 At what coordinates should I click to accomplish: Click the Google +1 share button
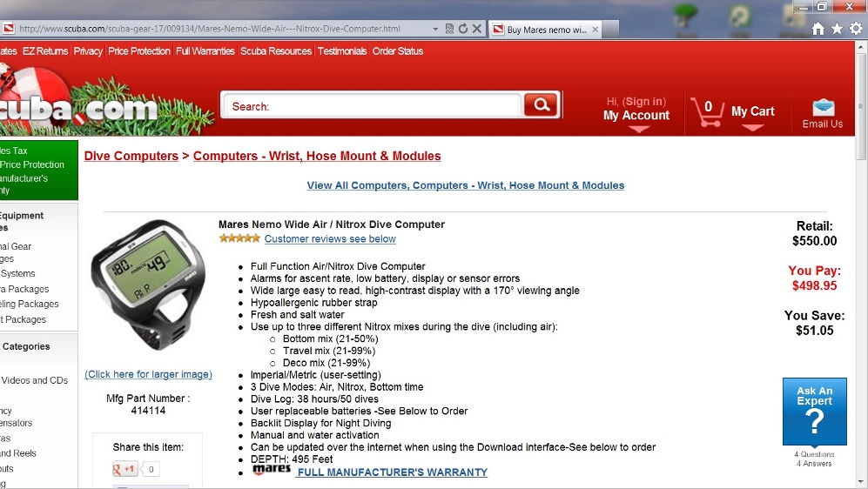[x=124, y=469]
